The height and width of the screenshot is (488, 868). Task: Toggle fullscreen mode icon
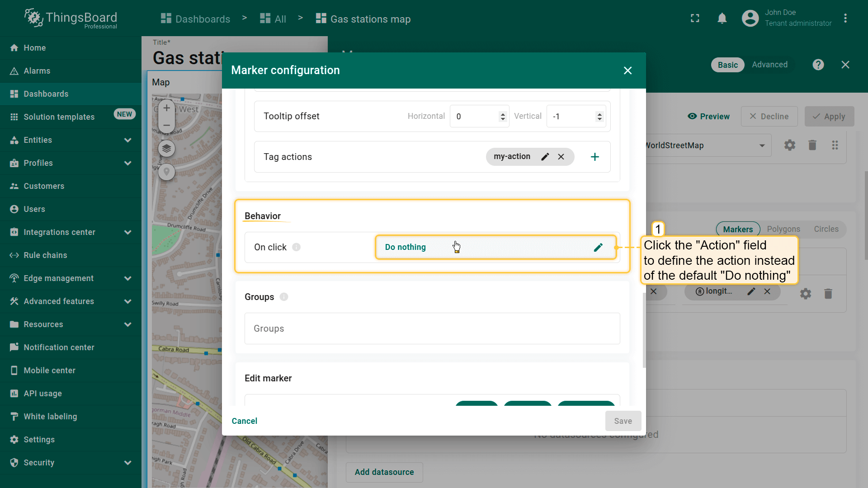[695, 19]
